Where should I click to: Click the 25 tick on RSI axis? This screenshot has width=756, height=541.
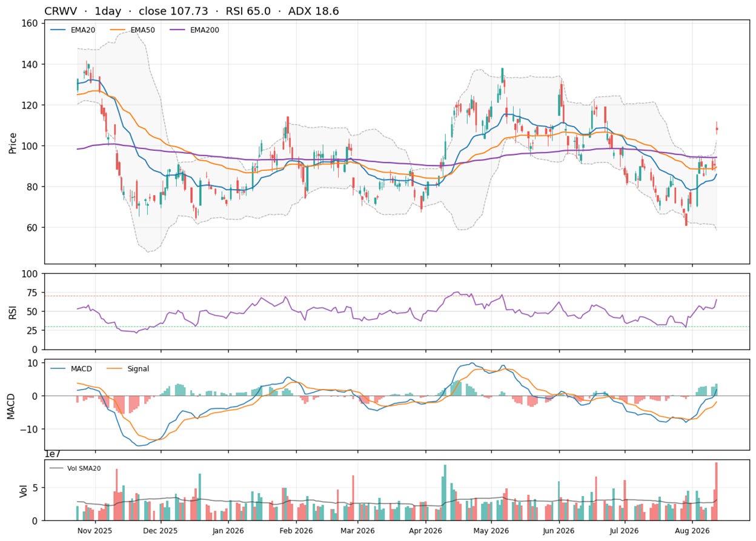33,331
